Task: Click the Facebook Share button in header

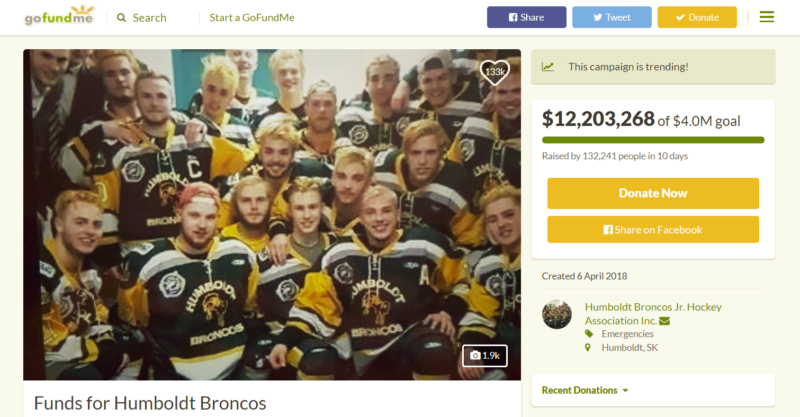Action: tap(527, 17)
